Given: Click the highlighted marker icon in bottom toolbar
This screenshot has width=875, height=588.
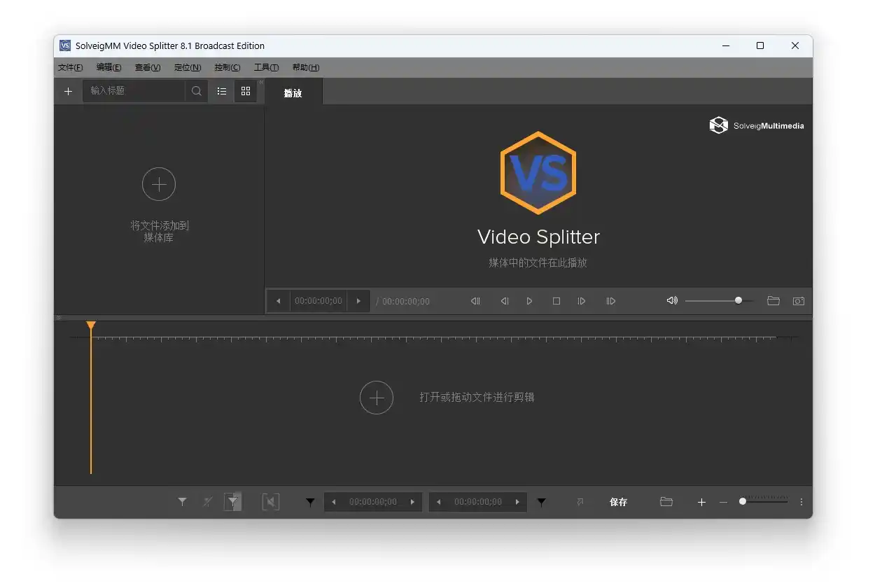Looking at the screenshot, I should tap(233, 502).
